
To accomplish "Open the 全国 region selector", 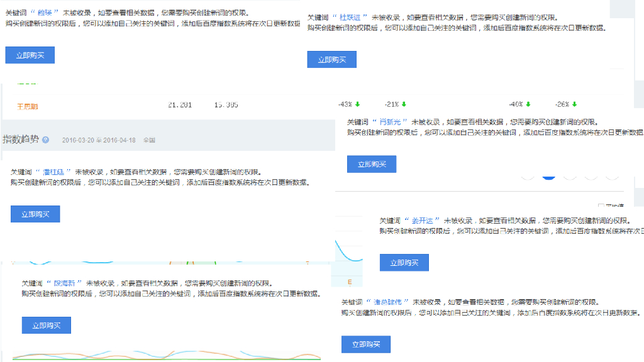I will pyautogui.click(x=149, y=140).
